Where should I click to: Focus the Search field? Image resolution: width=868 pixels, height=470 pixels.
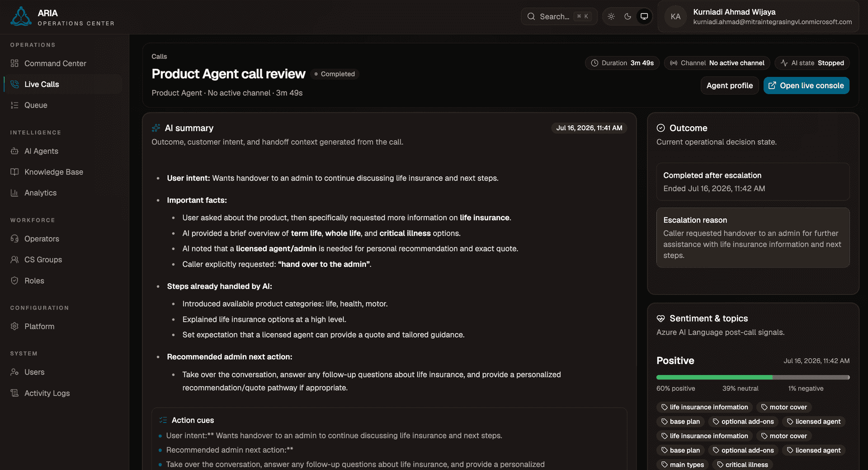(559, 16)
